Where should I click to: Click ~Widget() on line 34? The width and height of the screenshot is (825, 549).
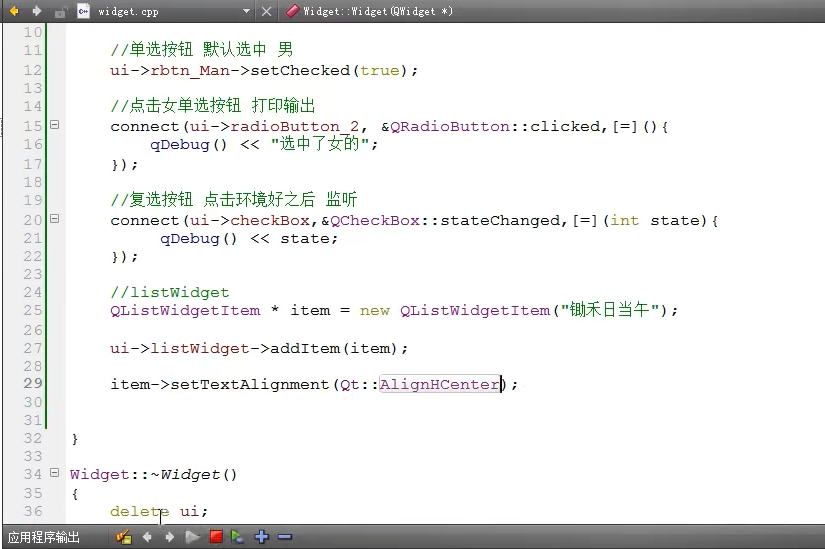[194, 475]
